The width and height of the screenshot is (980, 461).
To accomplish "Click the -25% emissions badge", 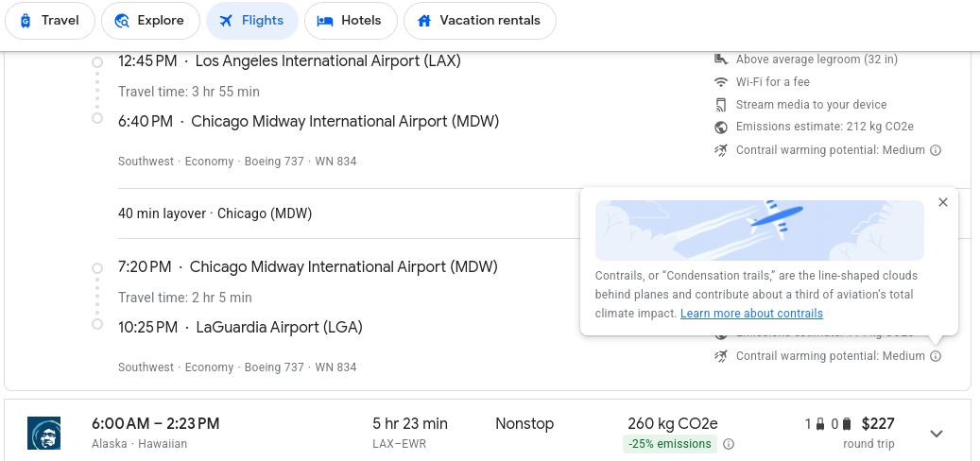I will 670,444.
